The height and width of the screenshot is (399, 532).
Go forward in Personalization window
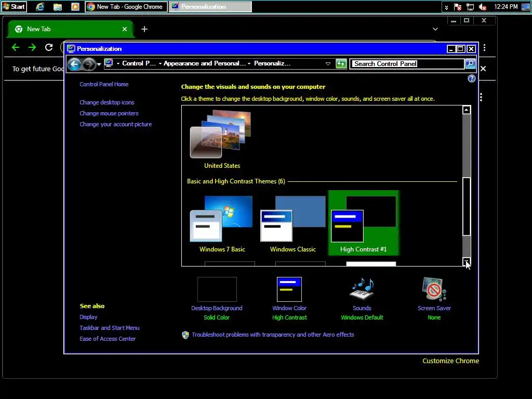coord(89,64)
